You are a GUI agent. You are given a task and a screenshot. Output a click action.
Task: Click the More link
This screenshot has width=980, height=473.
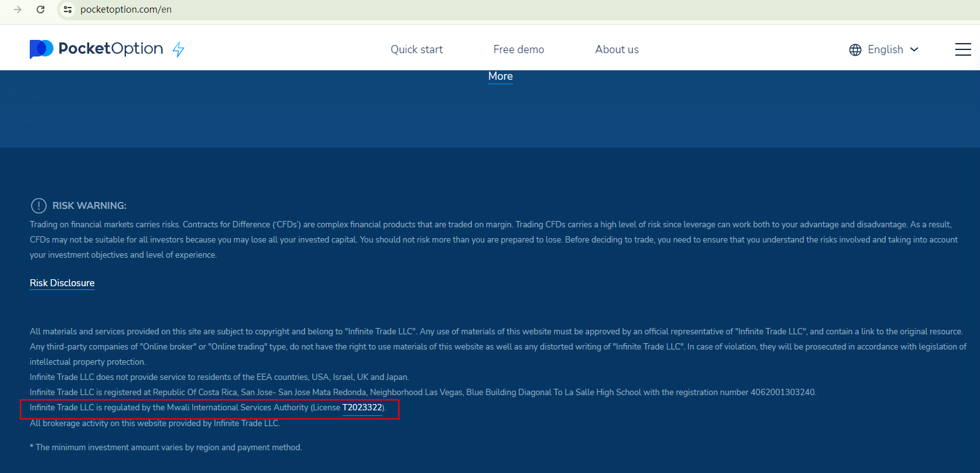click(500, 76)
